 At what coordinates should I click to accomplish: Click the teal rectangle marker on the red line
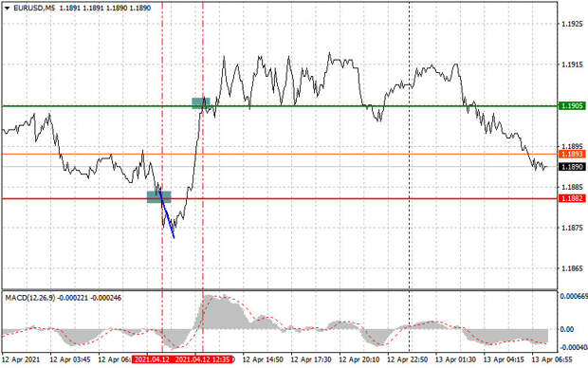pyautogui.click(x=159, y=197)
